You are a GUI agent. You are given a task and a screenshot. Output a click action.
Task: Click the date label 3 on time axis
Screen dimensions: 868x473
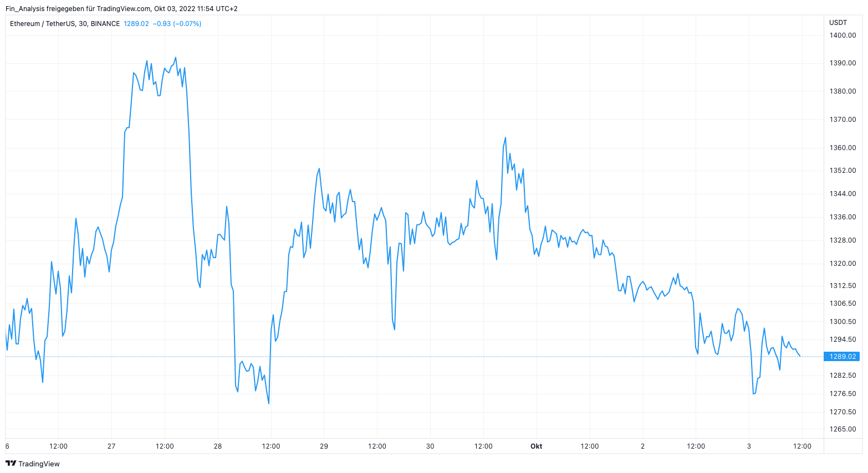pyautogui.click(x=749, y=446)
